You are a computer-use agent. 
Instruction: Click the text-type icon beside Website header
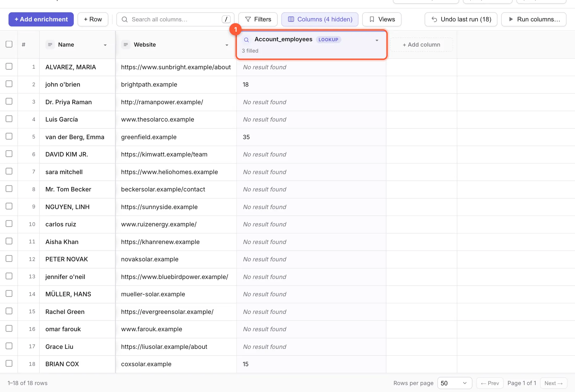click(126, 45)
